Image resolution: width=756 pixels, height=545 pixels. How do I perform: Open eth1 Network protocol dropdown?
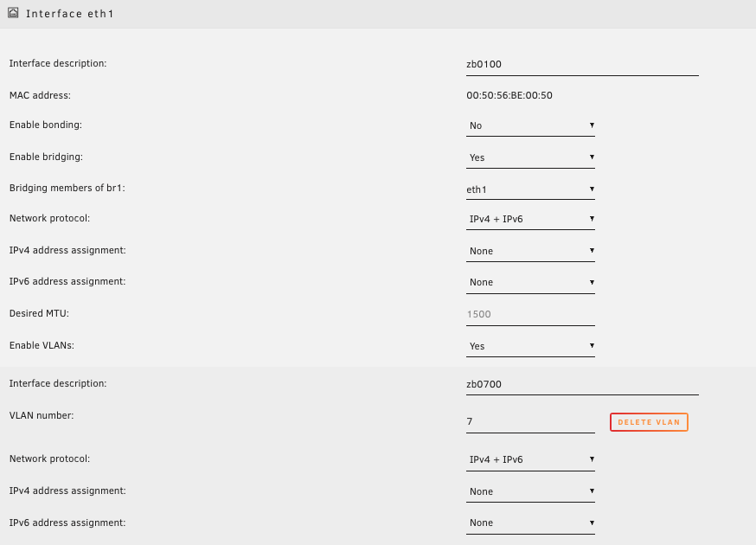[x=530, y=220]
